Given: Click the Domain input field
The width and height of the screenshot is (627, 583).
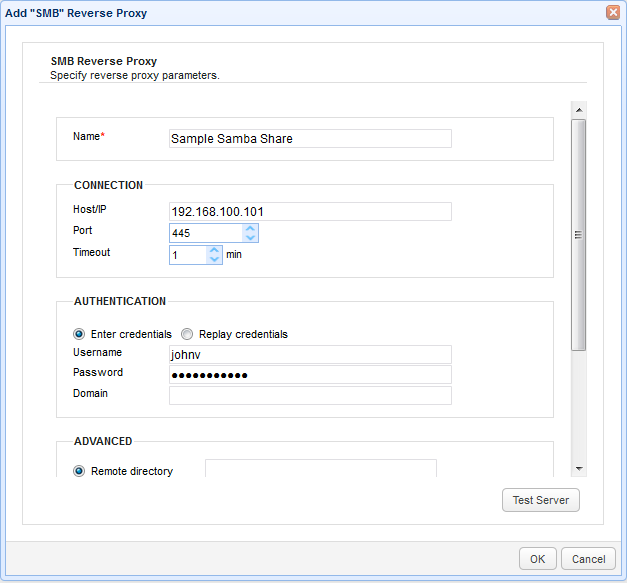Looking at the screenshot, I should pos(310,396).
